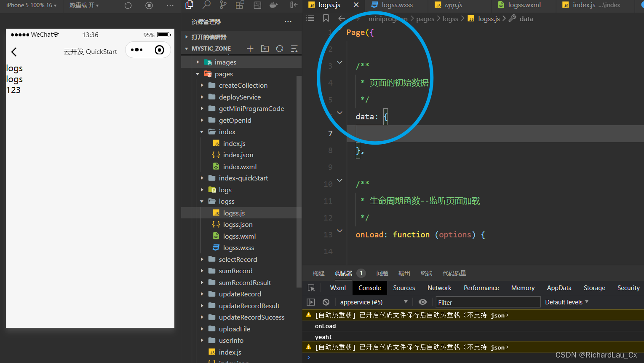
Task: Click the layout panel icon beside Extensions
Action: tap(257, 5)
